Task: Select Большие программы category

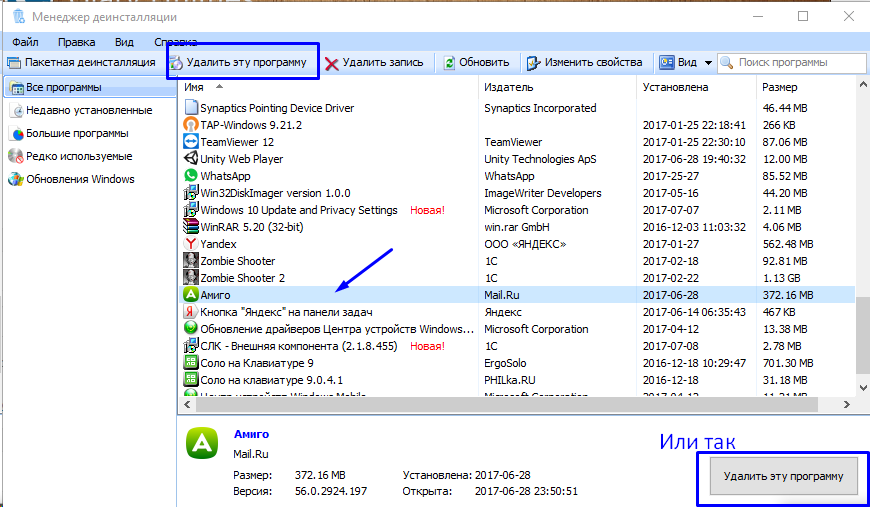Action: coord(76,133)
